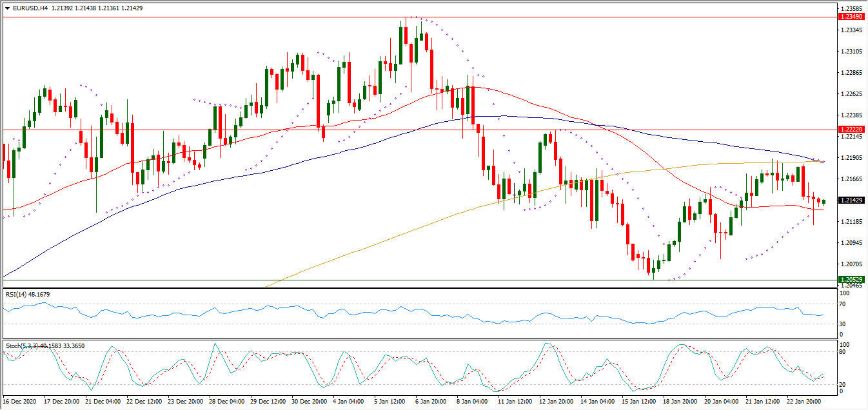Click the current price tag 1.21429
This screenshot has height=410, width=868.
(x=851, y=200)
